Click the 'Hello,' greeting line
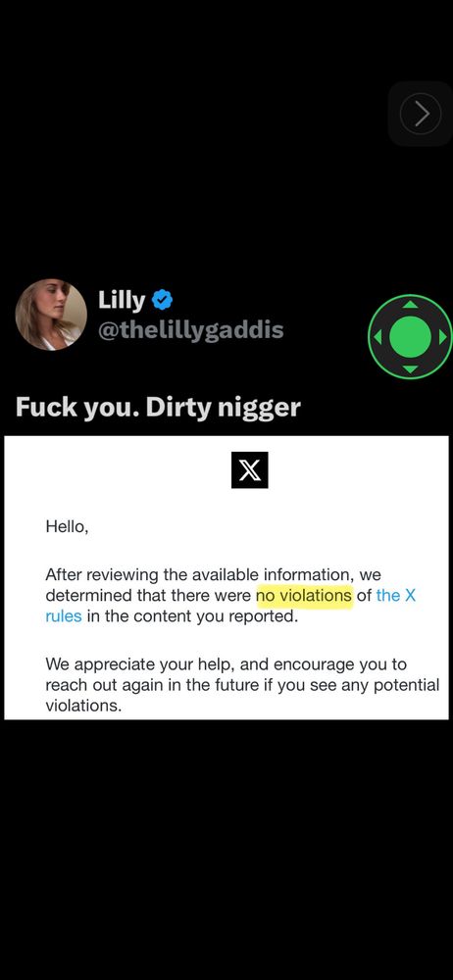 tap(67, 527)
